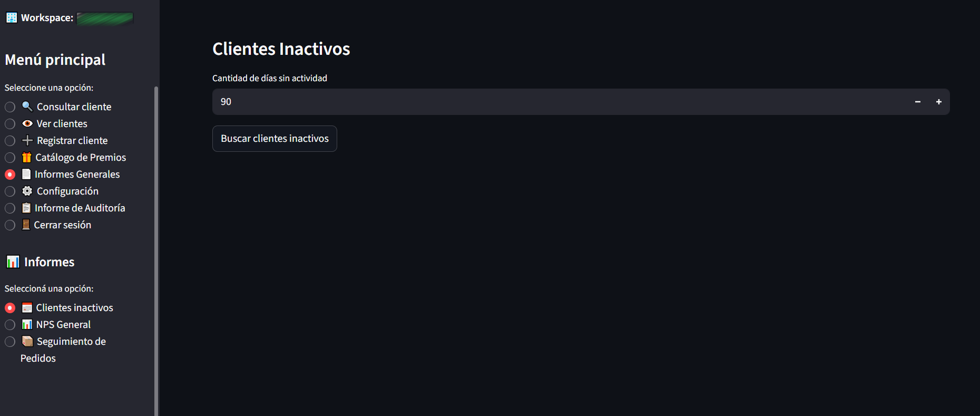Click the door icon for Cerrar sesión
The width and height of the screenshot is (980, 416).
click(x=26, y=225)
